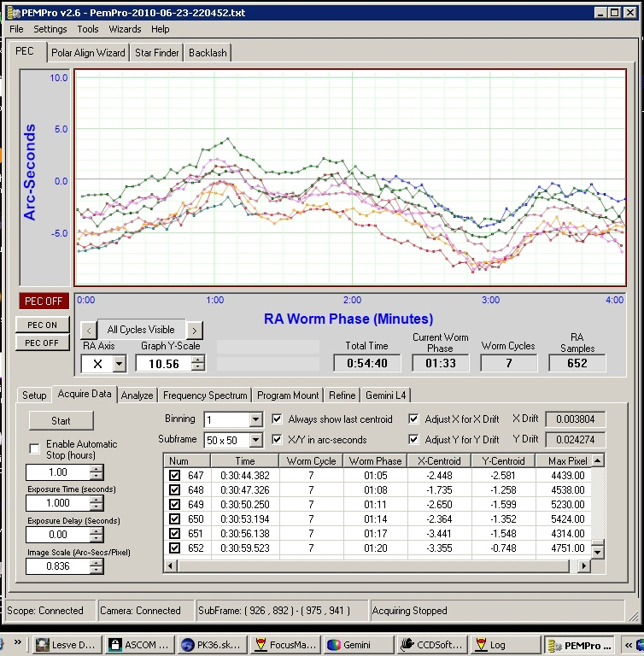The image size is (644, 656).
Task: Adjust automatic stop hours stepper
Action: coord(97,472)
